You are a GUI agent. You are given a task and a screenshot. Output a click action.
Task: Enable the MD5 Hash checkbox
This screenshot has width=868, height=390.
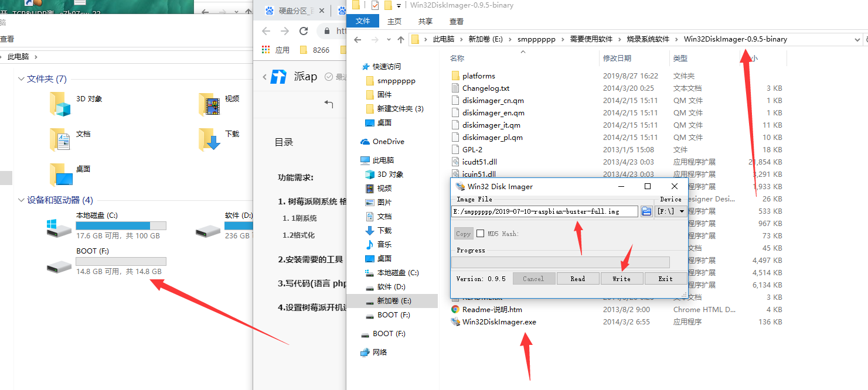pos(481,234)
